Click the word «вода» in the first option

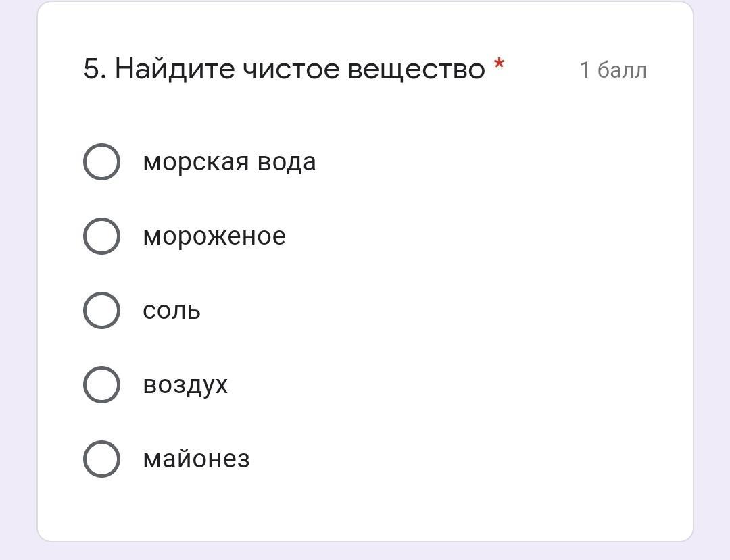(x=291, y=162)
